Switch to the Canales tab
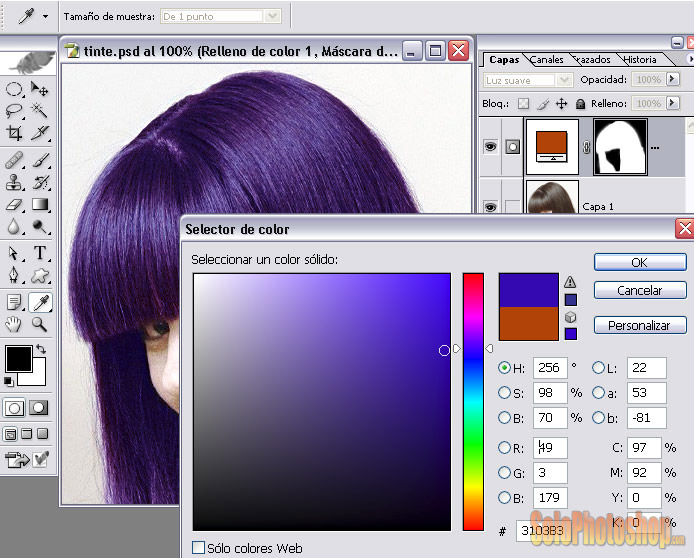Image resolution: width=694 pixels, height=558 pixels. tap(546, 59)
